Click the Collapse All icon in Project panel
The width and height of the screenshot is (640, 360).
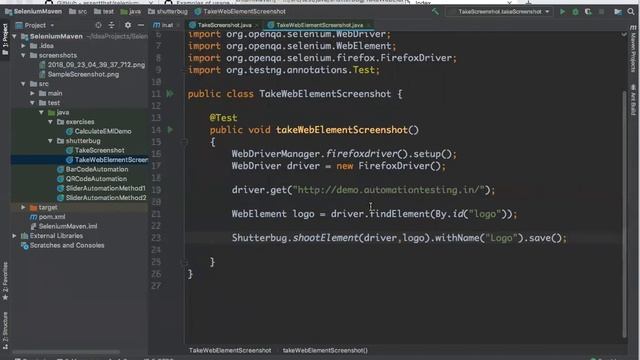(x=111, y=25)
